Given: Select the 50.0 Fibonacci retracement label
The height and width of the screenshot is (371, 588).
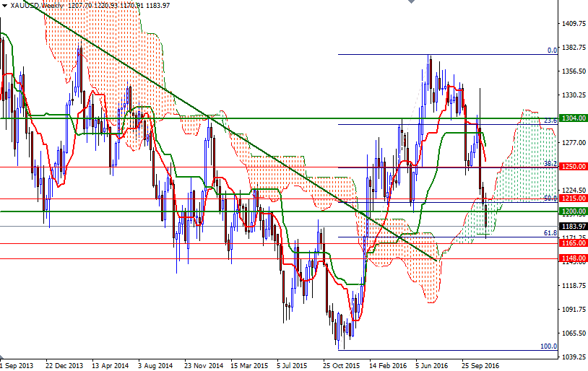Looking at the screenshot, I should click(x=550, y=198).
